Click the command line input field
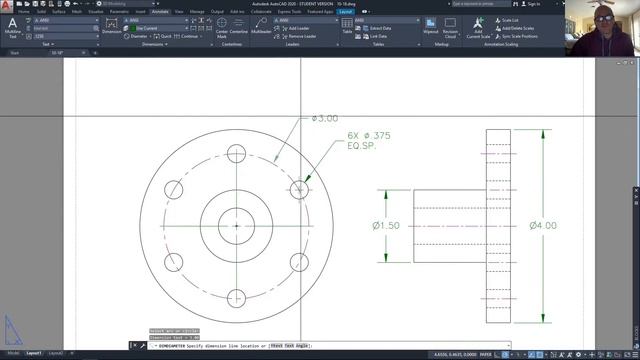This screenshot has height=360, width=640. pos(329,346)
